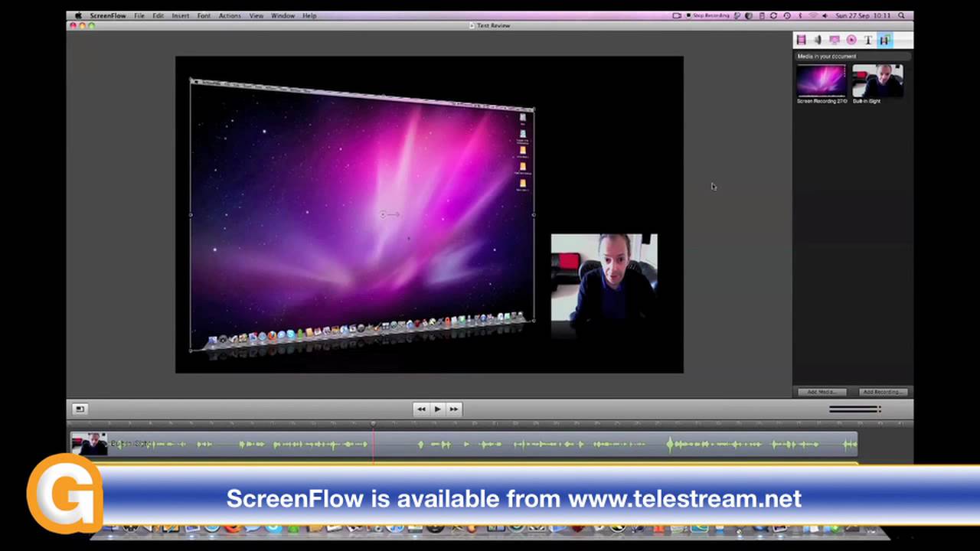This screenshot has width=980, height=551.
Task: Open the Audio properties speaker icon
Action: click(x=818, y=40)
